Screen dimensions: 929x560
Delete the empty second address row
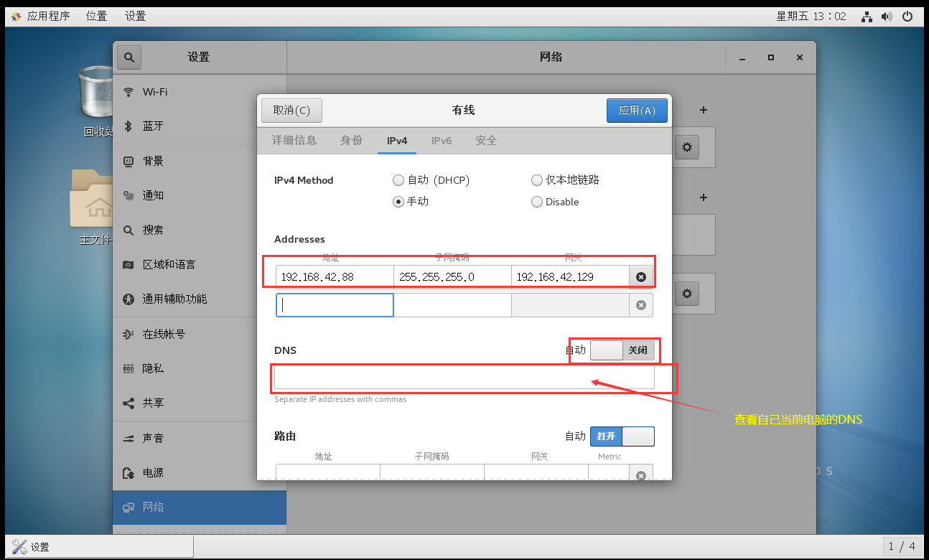click(641, 305)
